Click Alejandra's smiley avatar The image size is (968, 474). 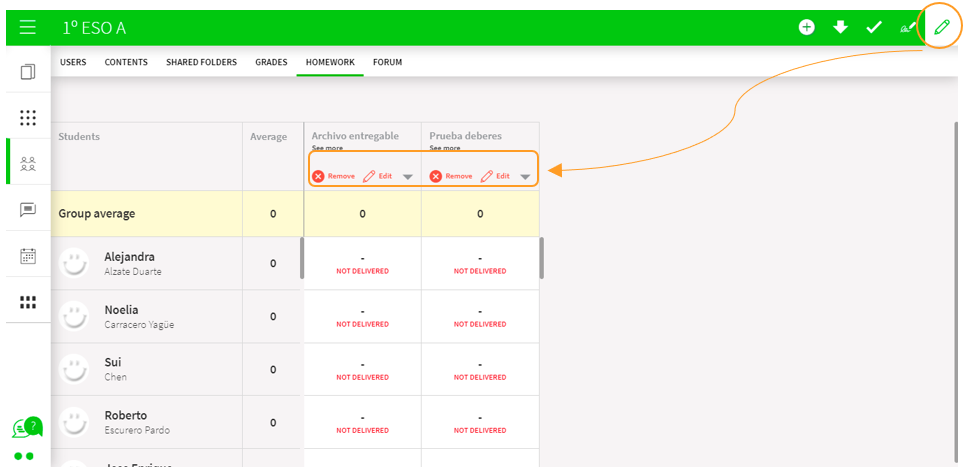(x=75, y=263)
